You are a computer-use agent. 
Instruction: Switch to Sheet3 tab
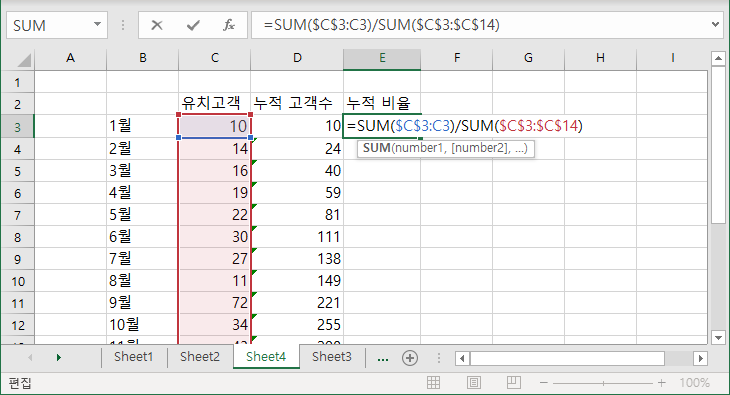click(x=332, y=357)
